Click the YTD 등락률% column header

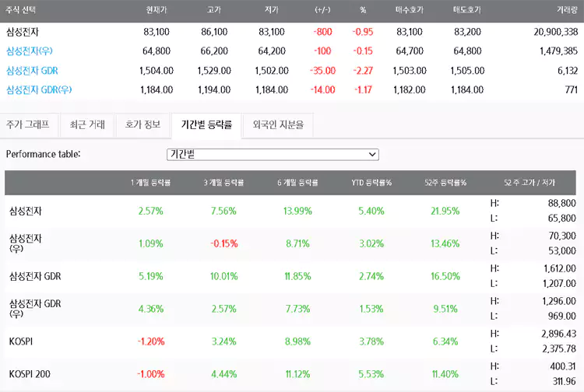click(371, 183)
